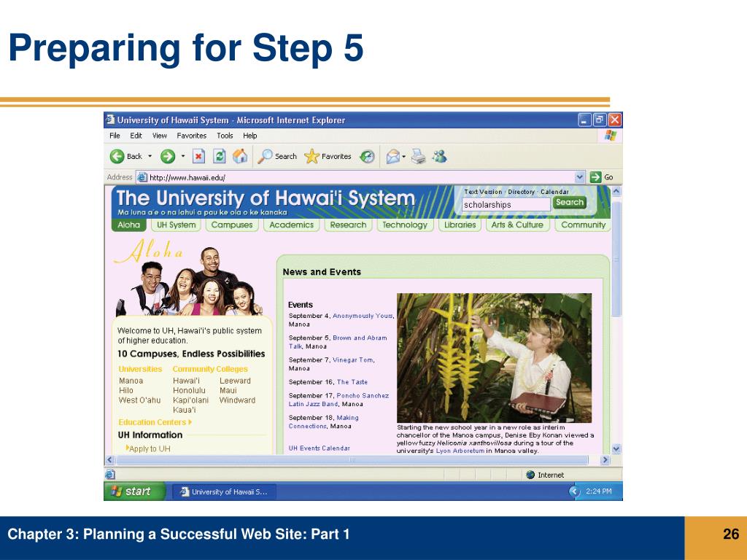Expand the address bar dropdown
This screenshot has height=560, width=747.
tap(580, 177)
